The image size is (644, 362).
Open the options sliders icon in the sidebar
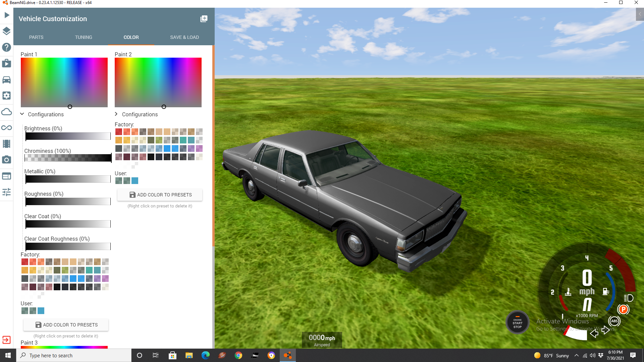coord(7,192)
